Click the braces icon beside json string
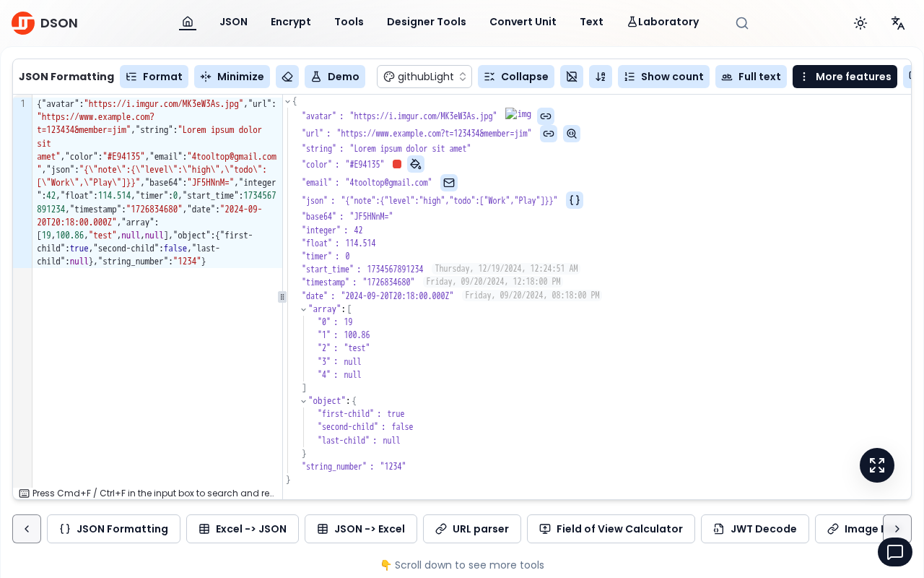The width and height of the screenshot is (924, 578). 575,200
